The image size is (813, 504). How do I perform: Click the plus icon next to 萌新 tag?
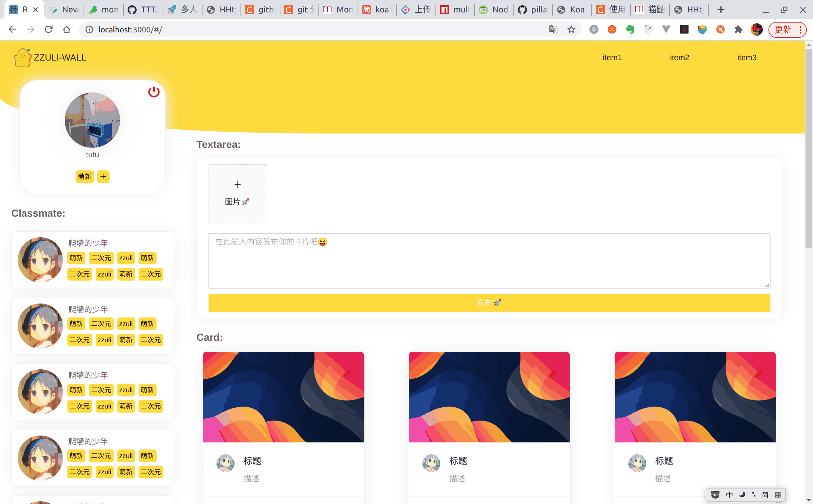(x=103, y=176)
